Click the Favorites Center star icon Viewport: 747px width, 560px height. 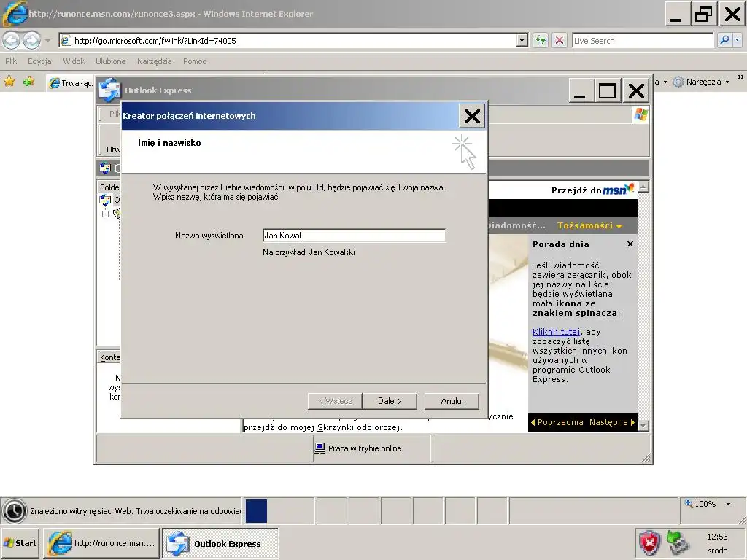[9, 82]
